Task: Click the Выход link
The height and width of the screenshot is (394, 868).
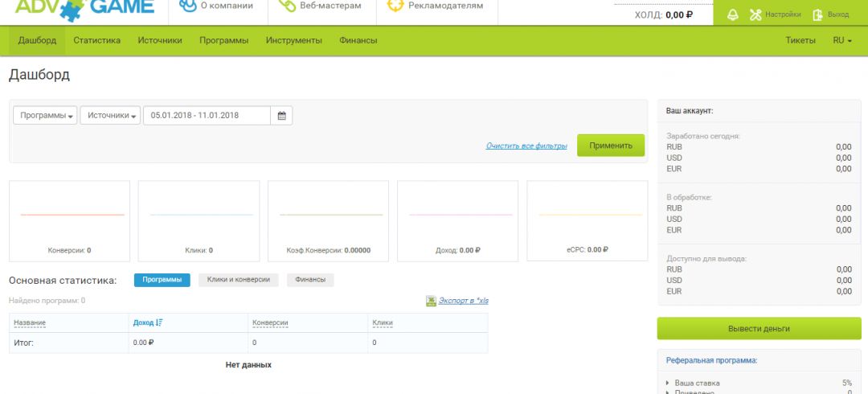Action: [838, 15]
